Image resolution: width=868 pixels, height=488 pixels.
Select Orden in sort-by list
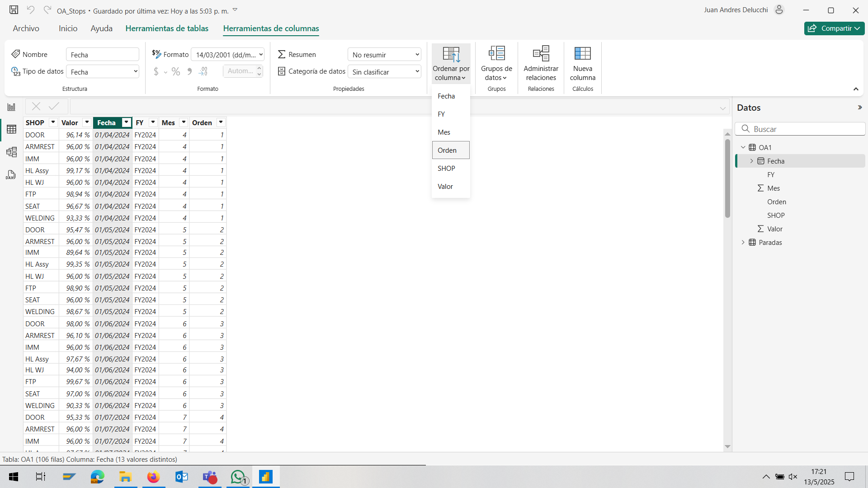coord(451,150)
